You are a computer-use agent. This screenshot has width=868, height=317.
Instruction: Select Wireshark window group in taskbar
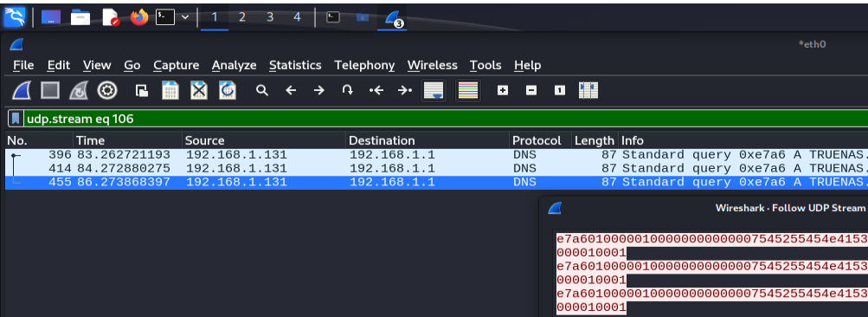(x=393, y=18)
